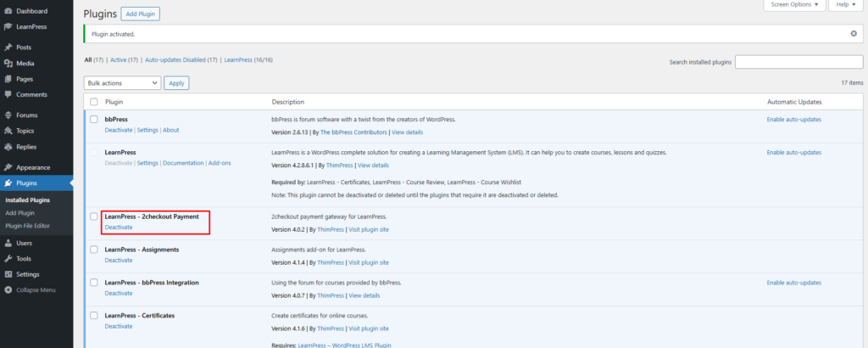Click the Tools wrench icon
This screenshot has height=348, width=868.
pos(8,259)
